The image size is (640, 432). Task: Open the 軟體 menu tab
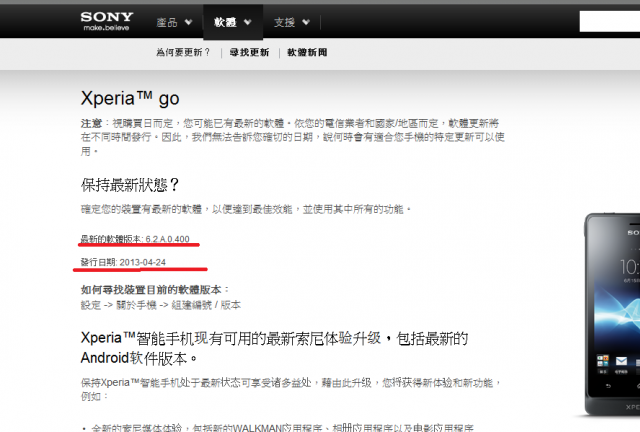click(233, 22)
